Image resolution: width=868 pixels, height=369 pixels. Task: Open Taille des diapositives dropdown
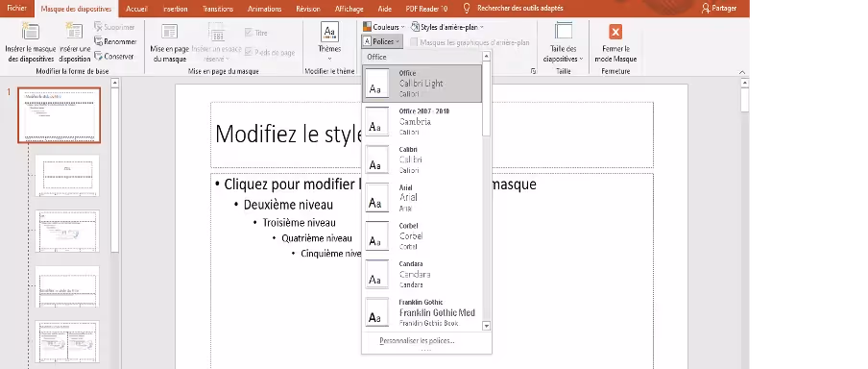pos(563,43)
